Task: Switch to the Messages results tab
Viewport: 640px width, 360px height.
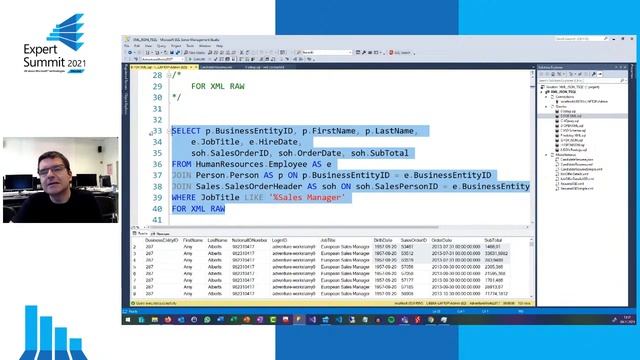Action: (160, 233)
